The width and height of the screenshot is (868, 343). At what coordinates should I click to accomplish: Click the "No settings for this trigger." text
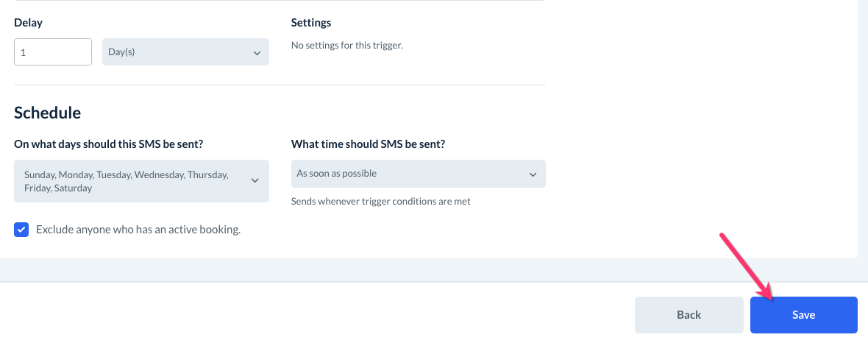click(347, 46)
